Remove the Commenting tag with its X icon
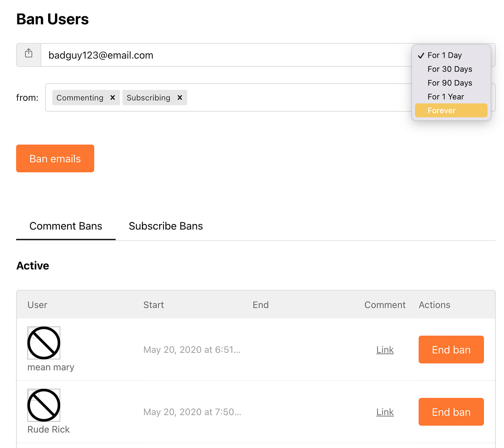 click(x=112, y=98)
